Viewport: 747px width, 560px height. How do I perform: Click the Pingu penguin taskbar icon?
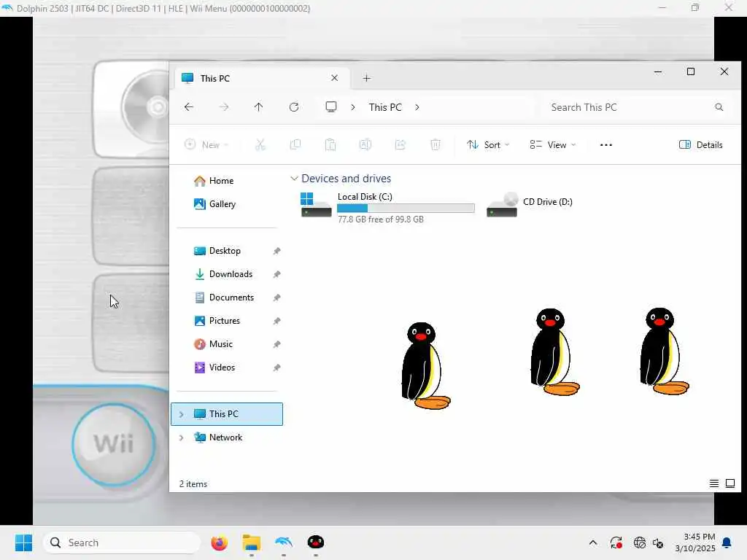pos(315,542)
